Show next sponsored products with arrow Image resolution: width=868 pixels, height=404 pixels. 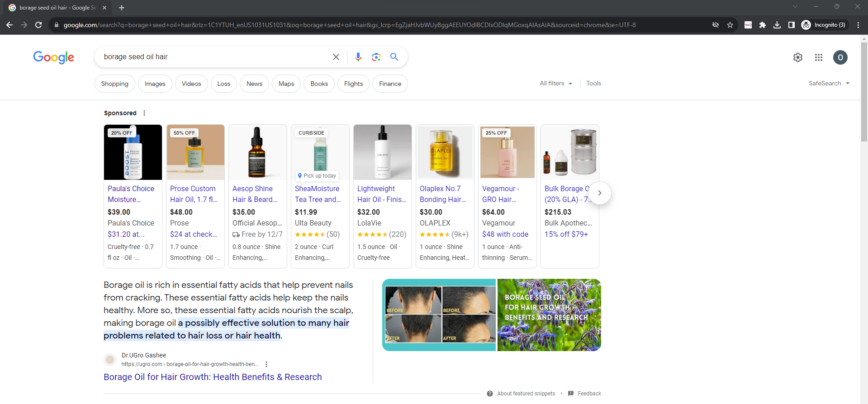click(x=599, y=193)
